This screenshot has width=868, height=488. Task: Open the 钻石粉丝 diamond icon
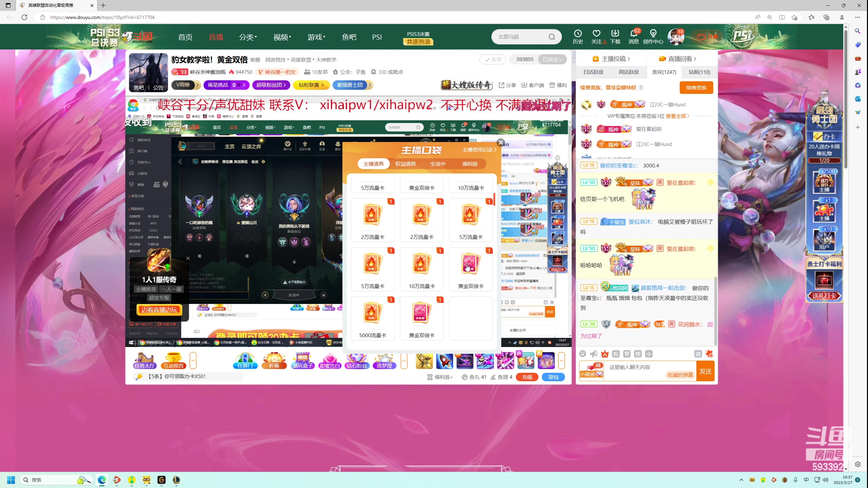click(357, 361)
